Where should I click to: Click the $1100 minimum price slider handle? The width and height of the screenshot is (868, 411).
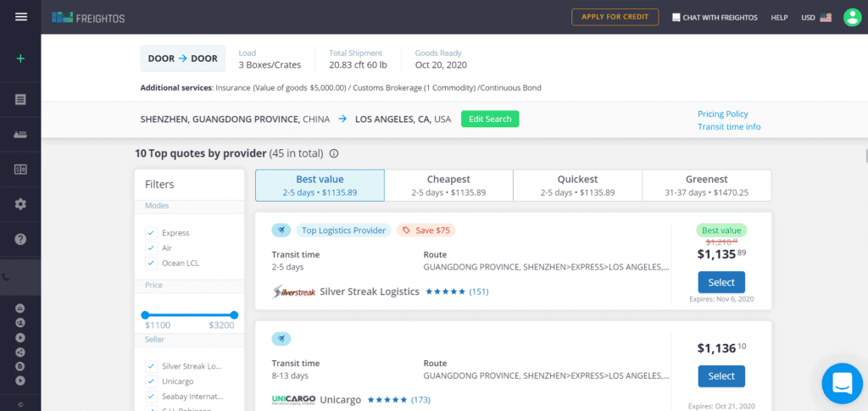tap(145, 314)
